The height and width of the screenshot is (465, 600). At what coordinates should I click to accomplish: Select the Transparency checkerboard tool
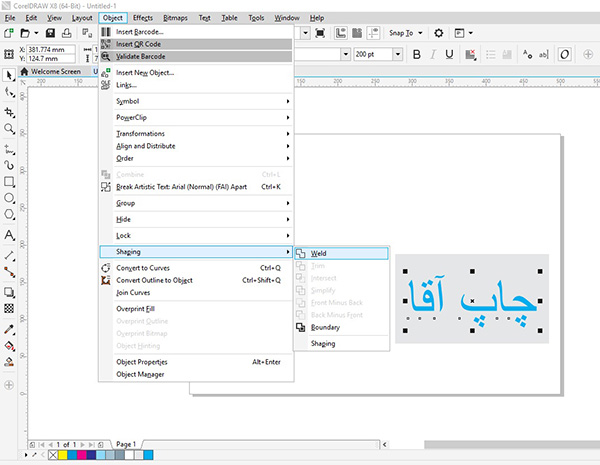(9, 308)
